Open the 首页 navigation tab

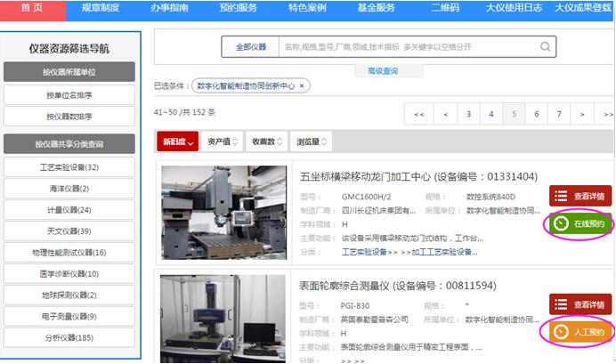[x=32, y=8]
